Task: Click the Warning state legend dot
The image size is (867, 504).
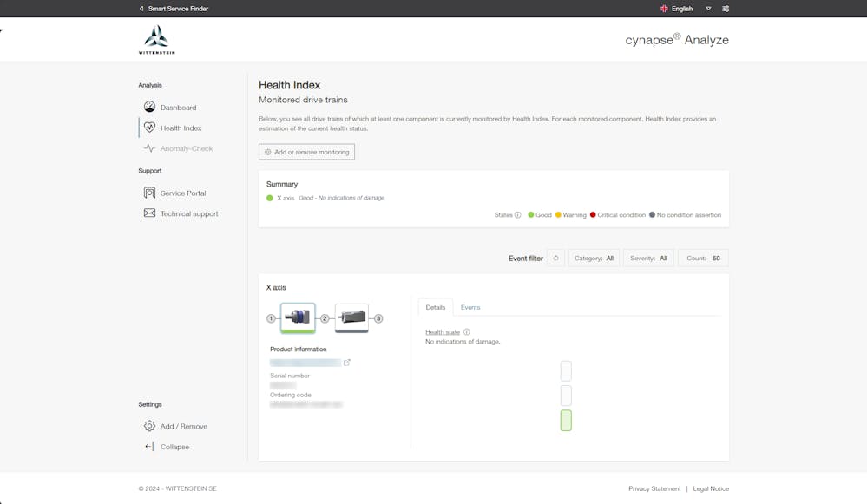Action: tap(558, 215)
